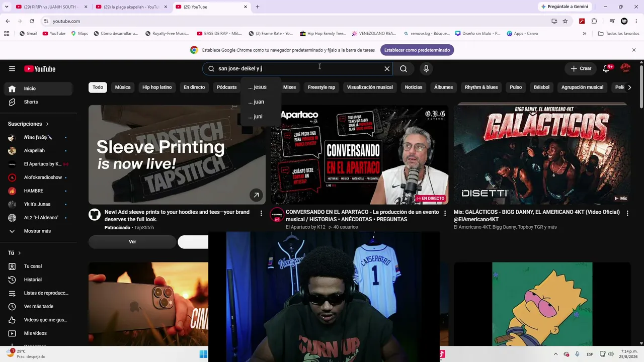Select the Freestyle rap chip

point(321,87)
